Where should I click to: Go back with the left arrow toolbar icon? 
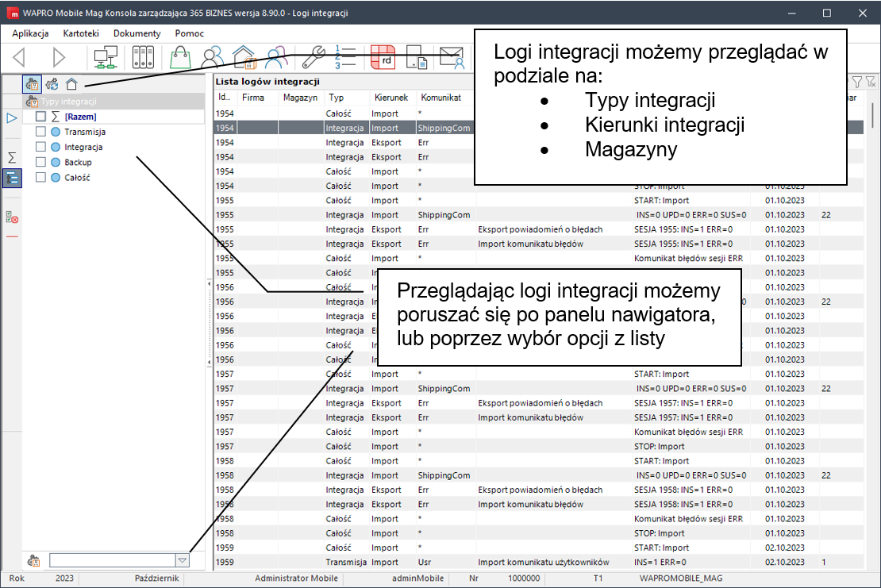(20, 57)
